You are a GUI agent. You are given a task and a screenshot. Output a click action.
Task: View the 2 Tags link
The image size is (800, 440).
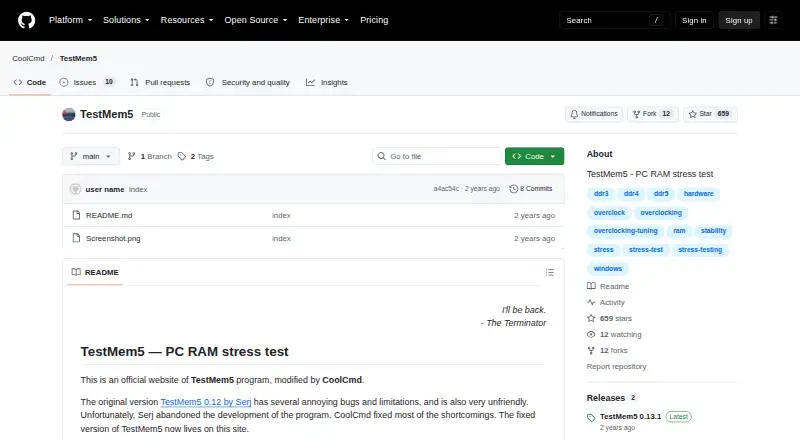[196, 156]
